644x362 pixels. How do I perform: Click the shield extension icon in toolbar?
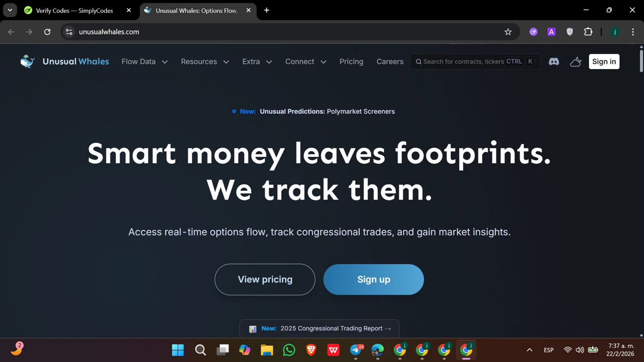point(570,32)
